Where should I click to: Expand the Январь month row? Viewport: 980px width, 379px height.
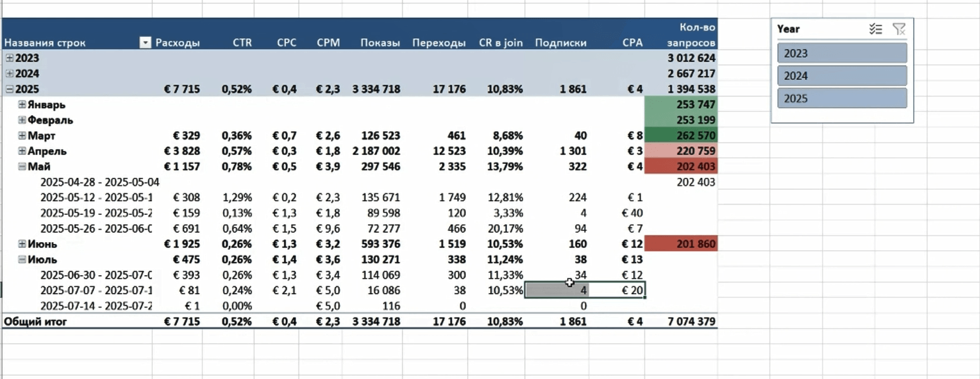point(22,105)
